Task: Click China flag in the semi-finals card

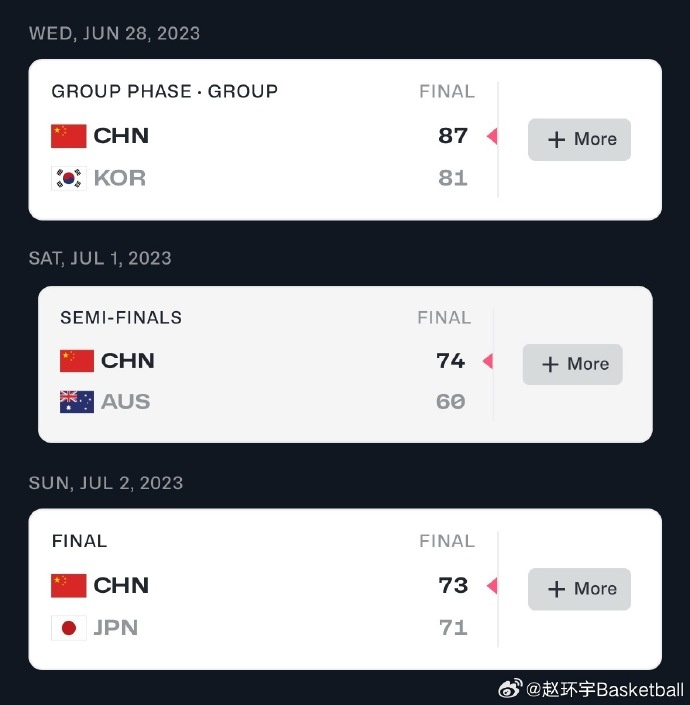Action: tap(77, 361)
